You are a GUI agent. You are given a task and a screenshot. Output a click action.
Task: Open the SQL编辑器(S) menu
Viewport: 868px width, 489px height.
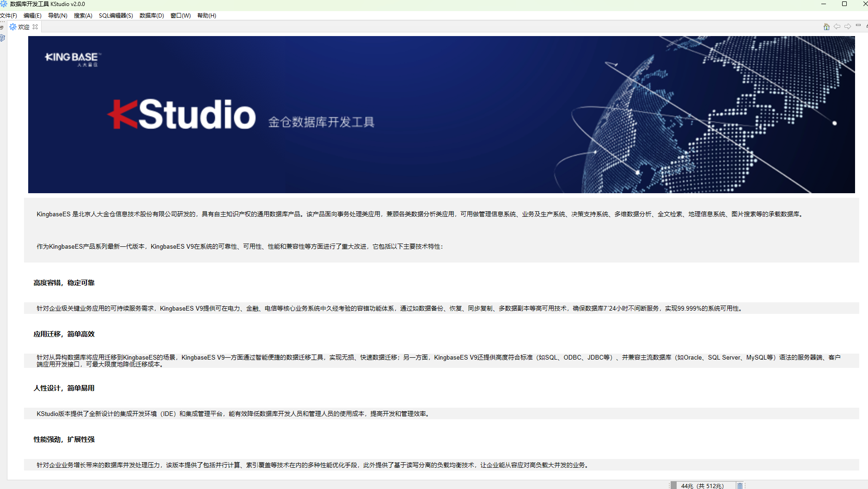[x=116, y=16]
